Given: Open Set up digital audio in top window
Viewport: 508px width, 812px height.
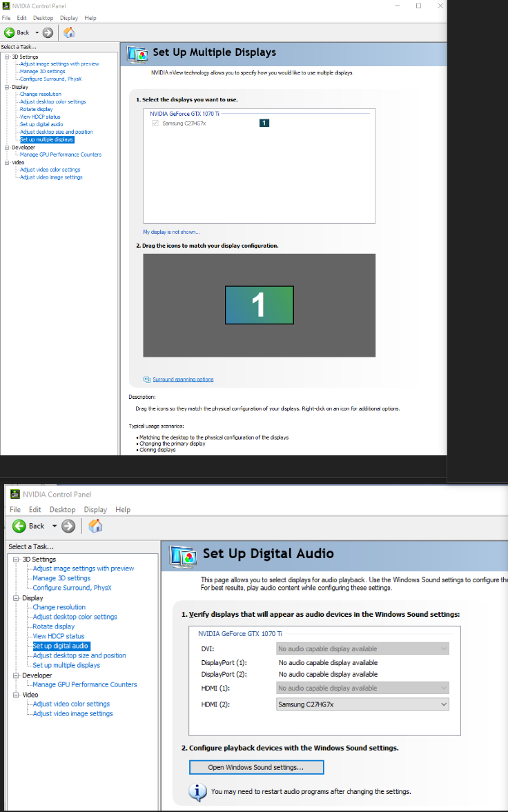Looking at the screenshot, I should point(41,124).
